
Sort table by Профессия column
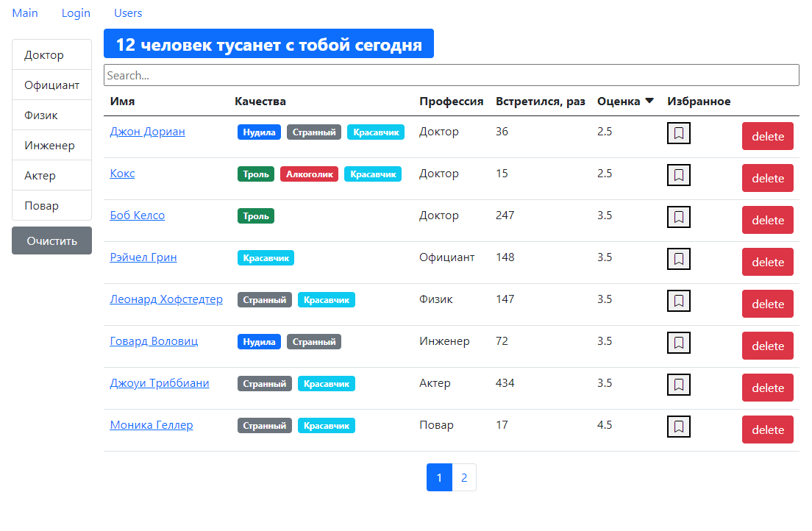[x=451, y=101]
